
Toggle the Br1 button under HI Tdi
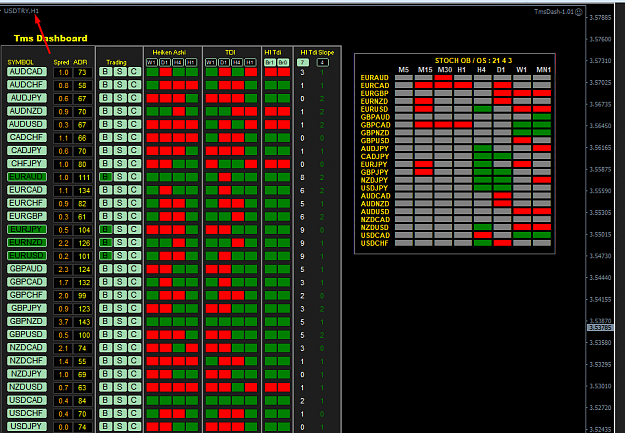pos(270,63)
